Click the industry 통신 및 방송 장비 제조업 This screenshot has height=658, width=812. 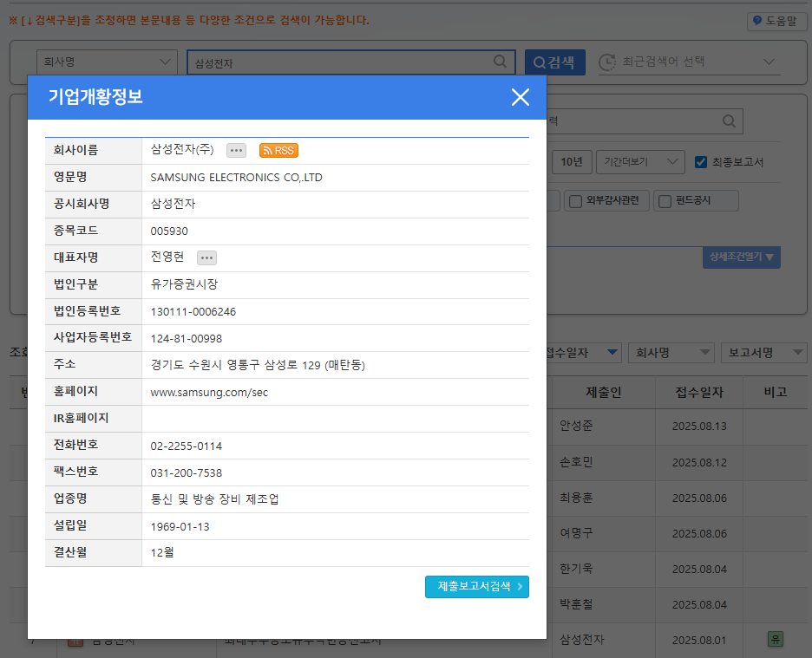point(214,499)
